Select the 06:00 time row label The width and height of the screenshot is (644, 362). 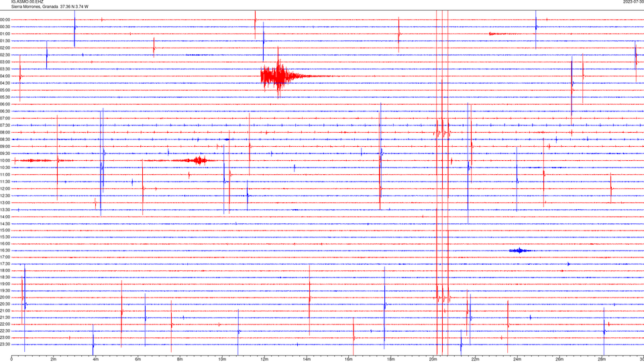coord(5,104)
